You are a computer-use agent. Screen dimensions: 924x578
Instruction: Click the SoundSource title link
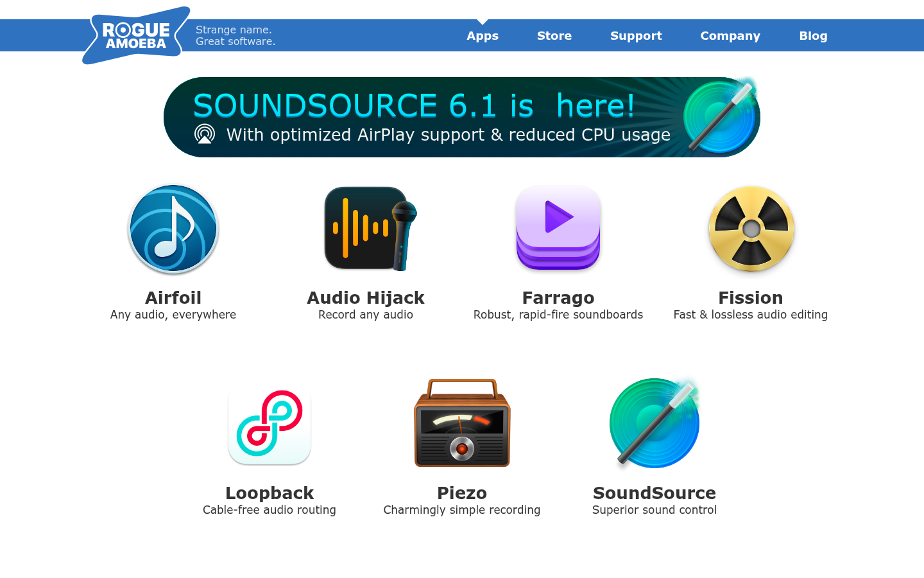click(x=654, y=493)
